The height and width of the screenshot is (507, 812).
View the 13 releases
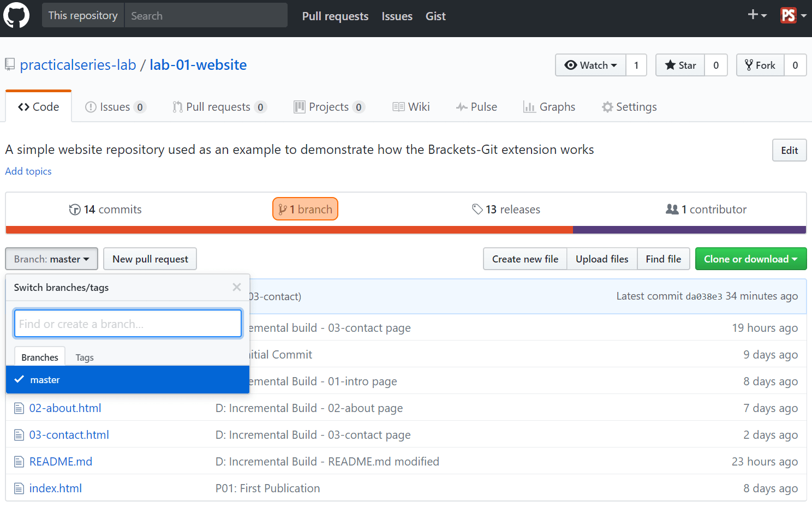point(506,210)
